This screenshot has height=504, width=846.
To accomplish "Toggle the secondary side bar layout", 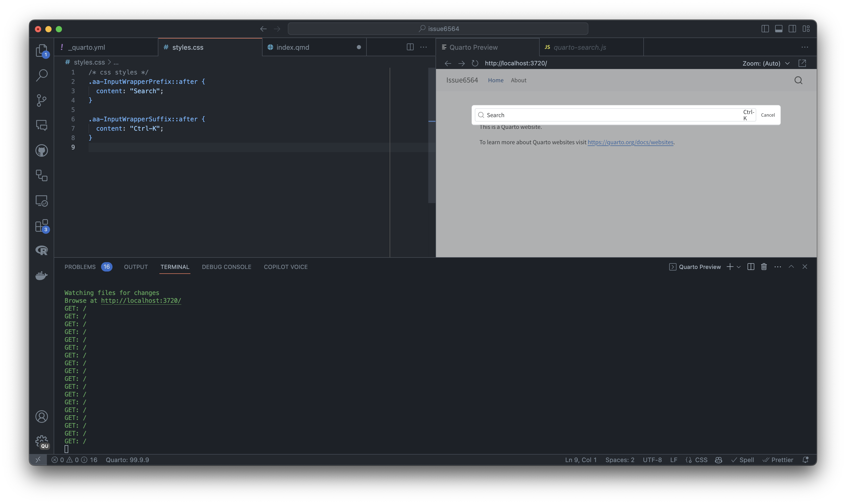I will (x=792, y=29).
